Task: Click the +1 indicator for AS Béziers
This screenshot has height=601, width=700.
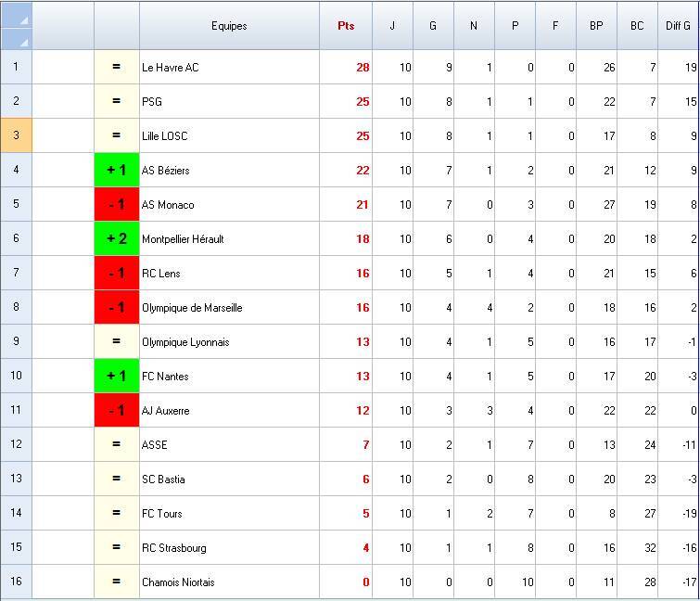Action: click(x=117, y=171)
